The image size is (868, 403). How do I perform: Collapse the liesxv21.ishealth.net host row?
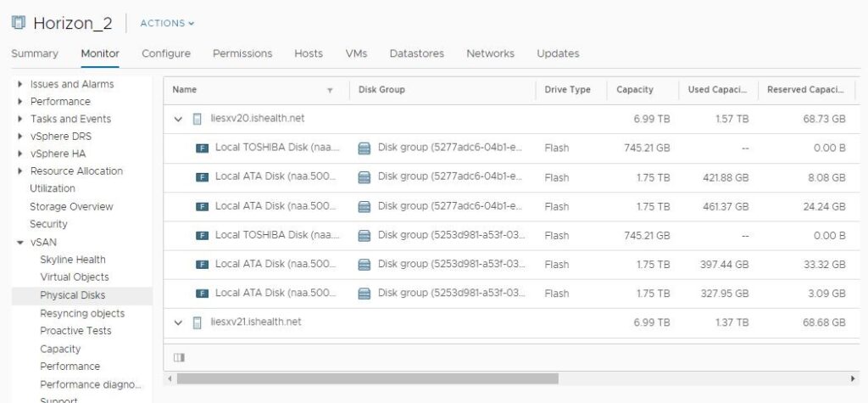[x=178, y=322]
